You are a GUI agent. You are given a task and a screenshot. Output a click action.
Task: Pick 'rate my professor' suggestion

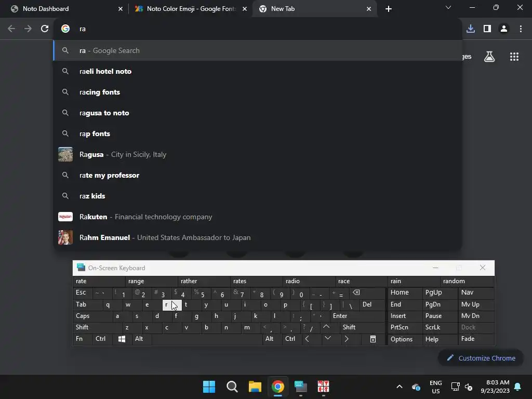pyautogui.click(x=258, y=175)
